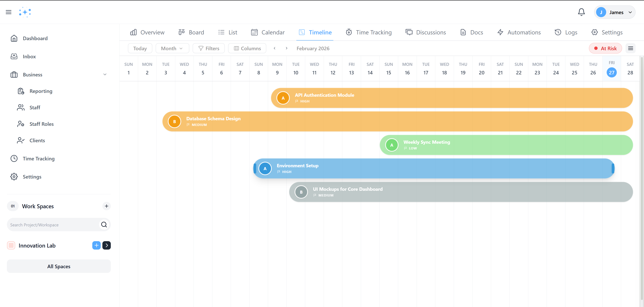This screenshot has height=307, width=644.
Task: Open James user account dropdown
Action: point(615,12)
